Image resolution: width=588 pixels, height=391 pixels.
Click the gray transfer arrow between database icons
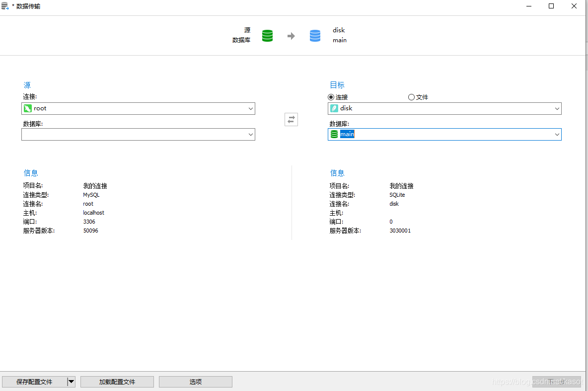pos(291,35)
